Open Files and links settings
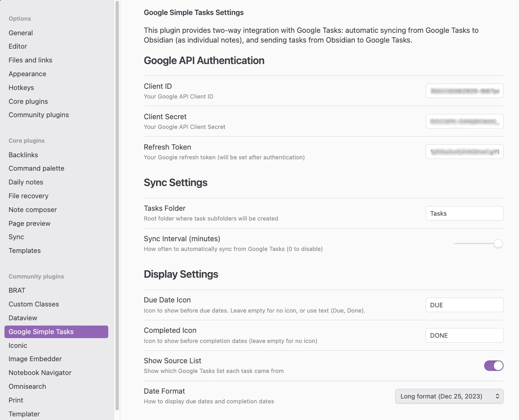519x420 pixels. [x=30, y=60]
